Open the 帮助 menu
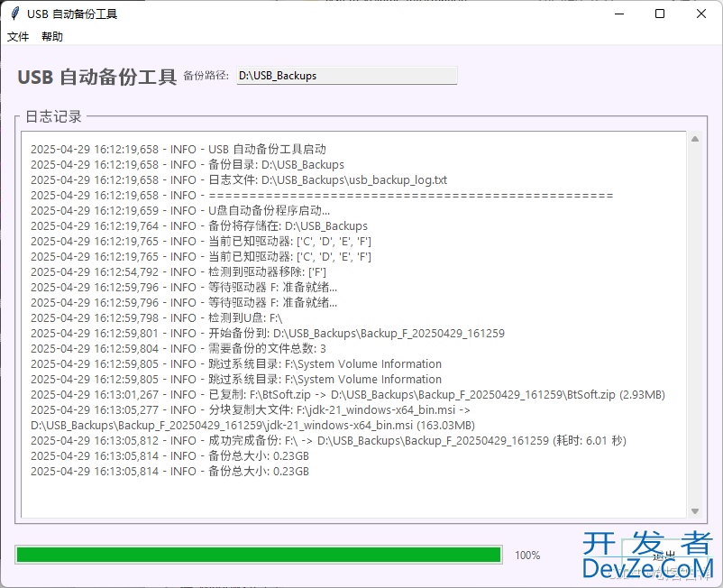Screen dimensions: 723x588 [52, 37]
